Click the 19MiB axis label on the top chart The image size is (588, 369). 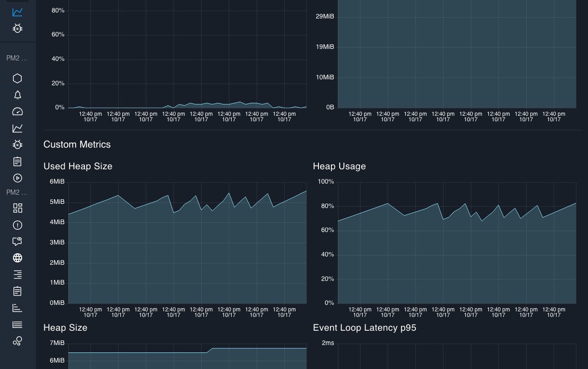click(325, 47)
